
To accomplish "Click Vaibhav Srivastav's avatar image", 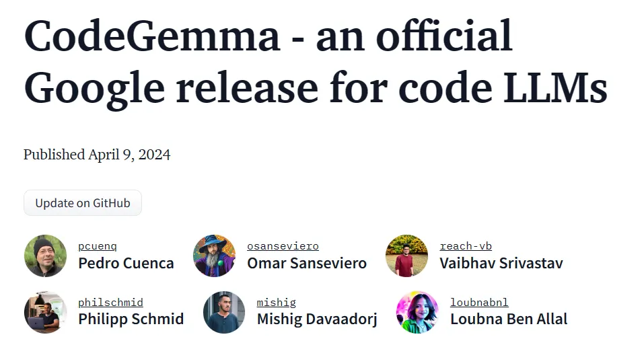I will pos(407,256).
